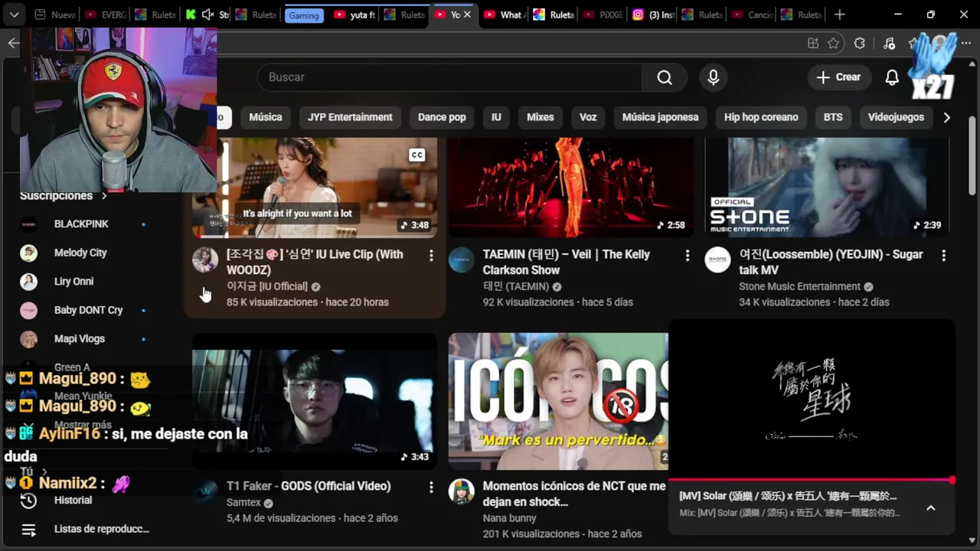Open options menu for TAEMIN Veil video
Screen dimensions: 980x551
point(688,256)
